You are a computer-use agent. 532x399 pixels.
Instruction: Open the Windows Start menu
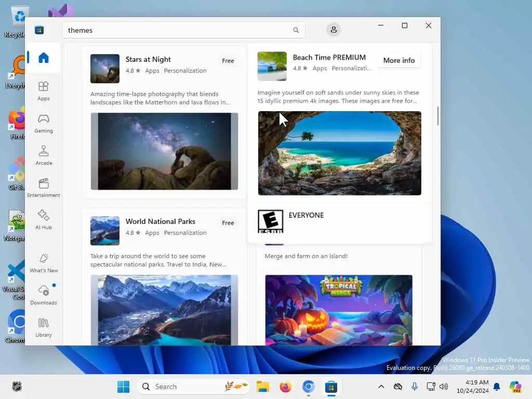123,387
